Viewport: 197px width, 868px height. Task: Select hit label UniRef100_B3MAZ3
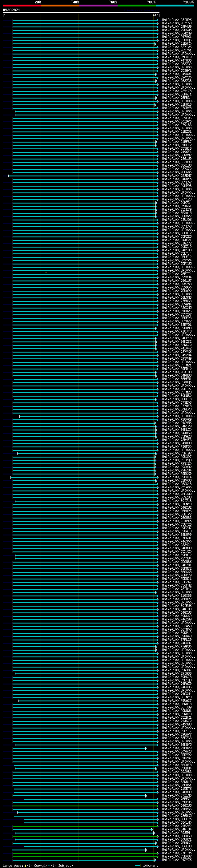coord(177,436)
